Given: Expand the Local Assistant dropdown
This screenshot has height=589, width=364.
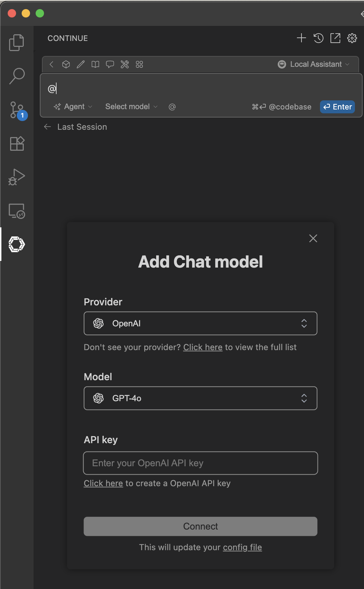Looking at the screenshot, I should 314,64.
